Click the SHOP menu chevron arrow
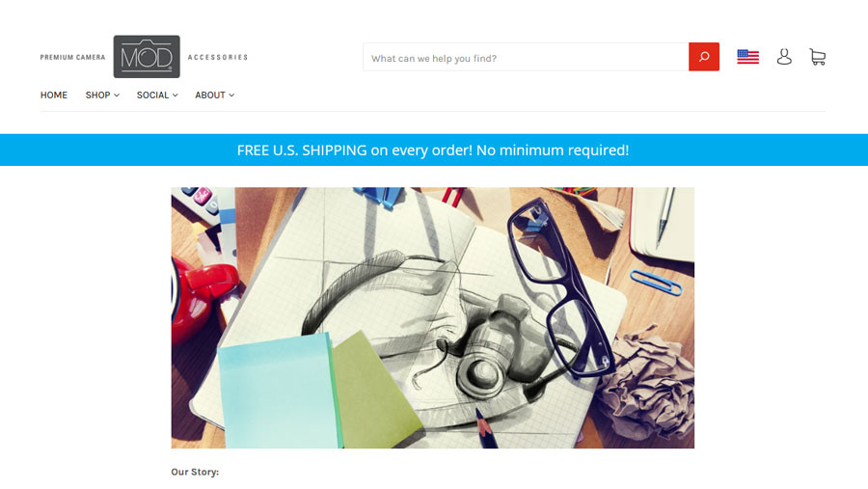Viewport: 868px width, 489px height. (x=117, y=95)
